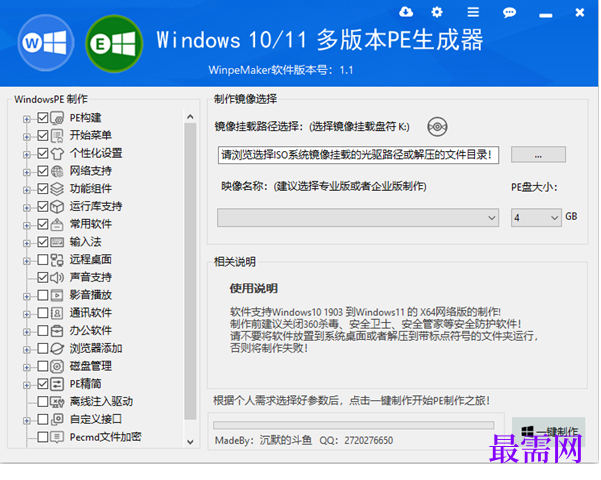Click the disc mount icon beside path label
Viewport: 601px width, 480px height.
point(437,127)
